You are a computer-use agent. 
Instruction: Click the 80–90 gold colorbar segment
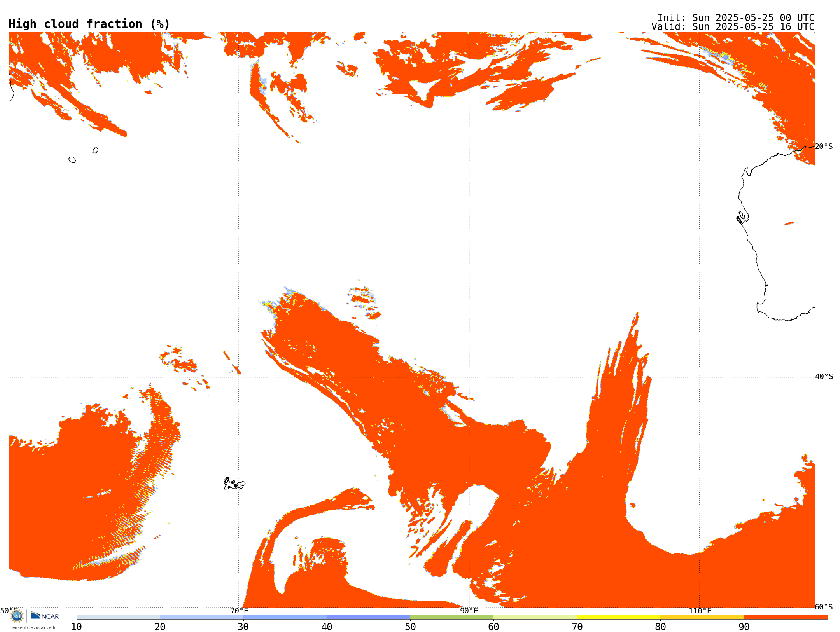(x=702, y=617)
